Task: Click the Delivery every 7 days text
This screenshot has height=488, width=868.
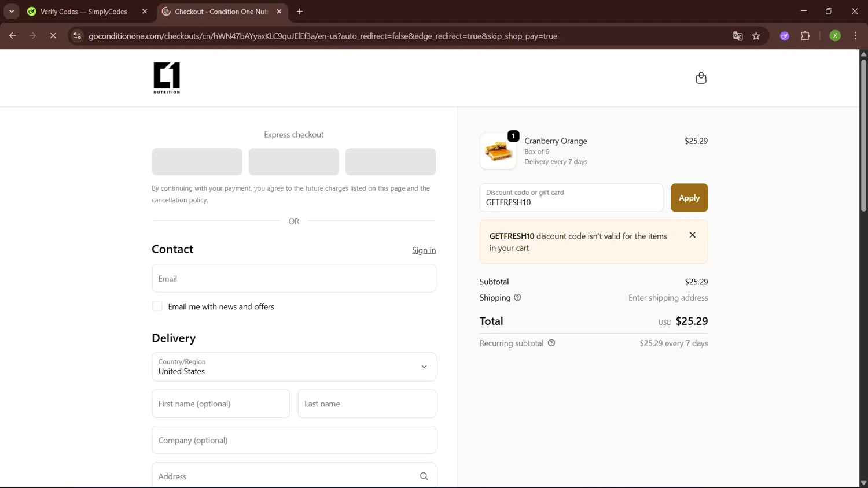Action: pos(556,162)
